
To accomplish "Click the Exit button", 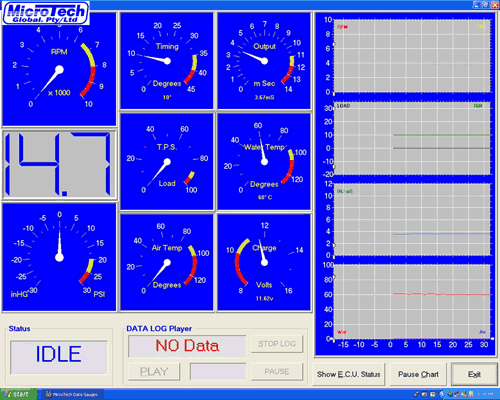I will click(474, 374).
